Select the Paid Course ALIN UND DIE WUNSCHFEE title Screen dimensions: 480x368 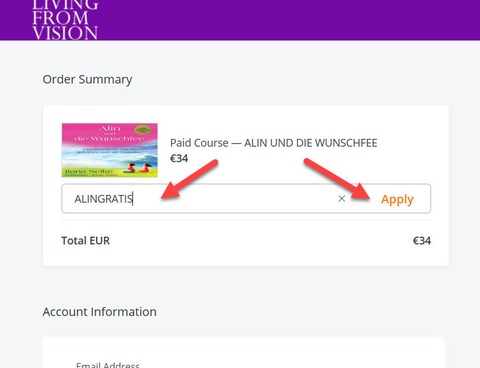(x=274, y=143)
